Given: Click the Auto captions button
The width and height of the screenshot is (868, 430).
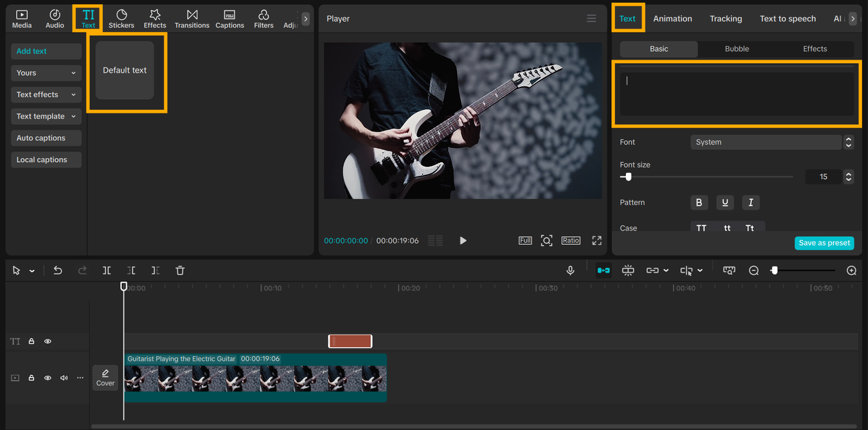Looking at the screenshot, I should click(46, 138).
